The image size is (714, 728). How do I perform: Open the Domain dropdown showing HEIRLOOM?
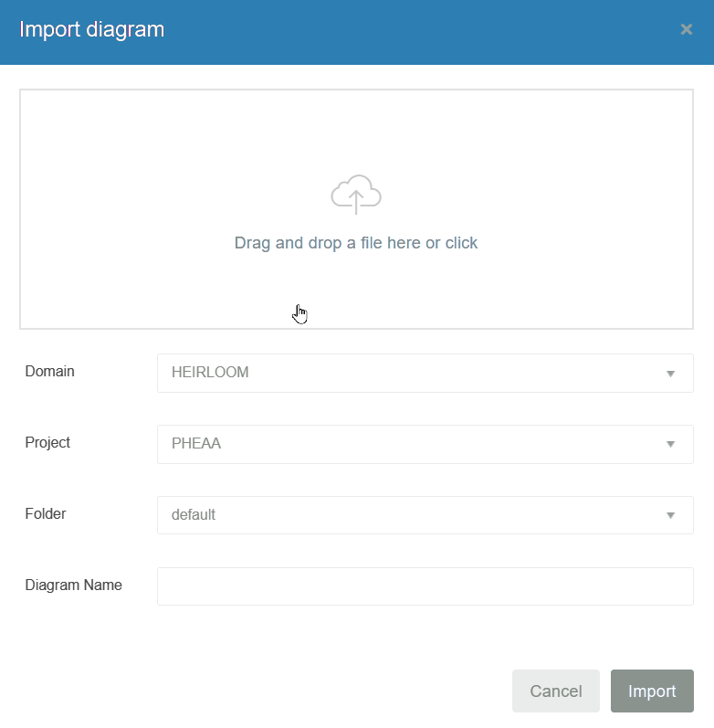(425, 374)
